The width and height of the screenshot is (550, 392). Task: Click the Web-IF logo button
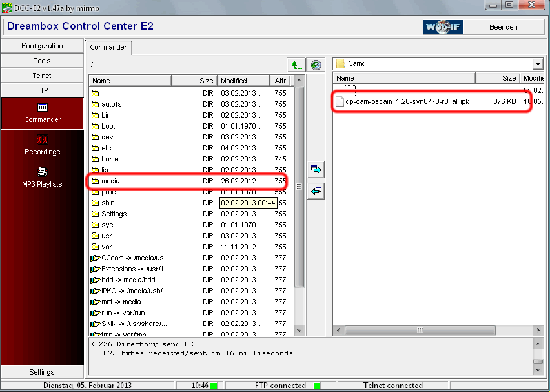(443, 27)
